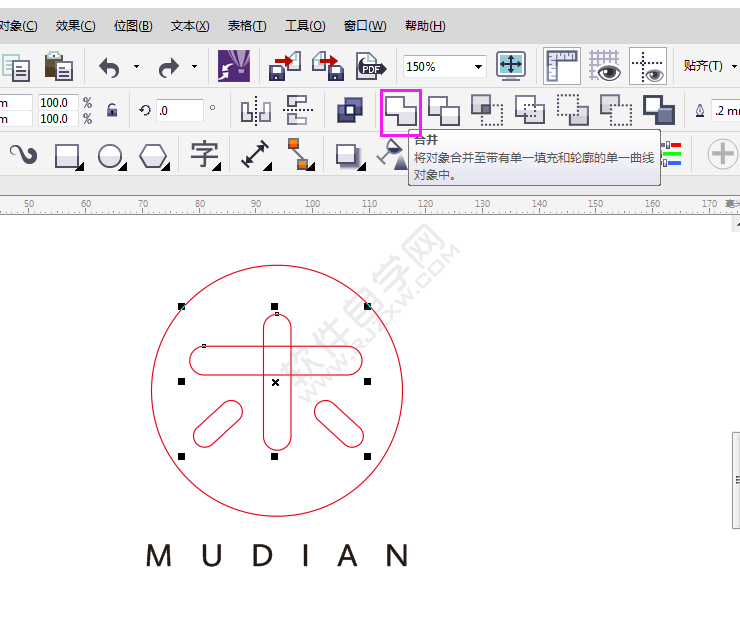Click the Create Boundary icon
The width and height of the screenshot is (740, 628).
point(659,110)
